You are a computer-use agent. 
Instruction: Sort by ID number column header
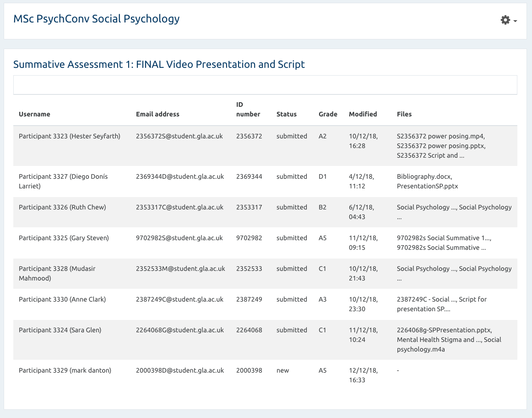[x=248, y=110]
